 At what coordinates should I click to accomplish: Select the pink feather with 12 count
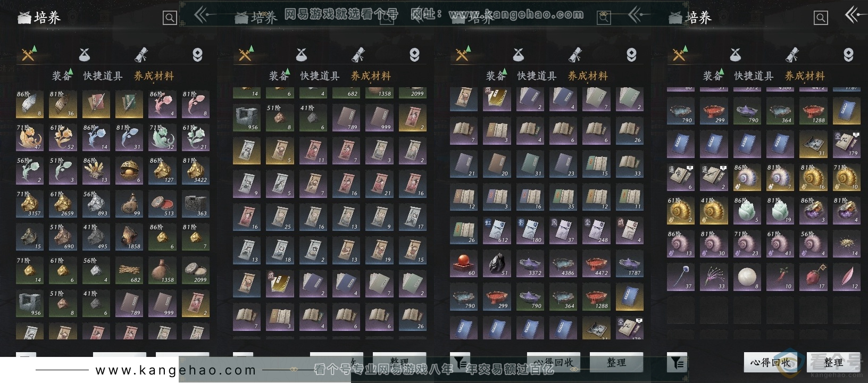(x=846, y=277)
